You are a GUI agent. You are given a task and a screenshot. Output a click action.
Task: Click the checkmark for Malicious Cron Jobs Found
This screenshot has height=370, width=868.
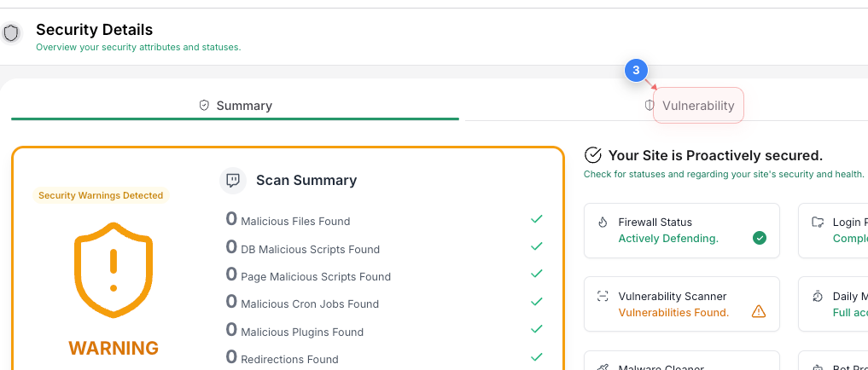[536, 302]
